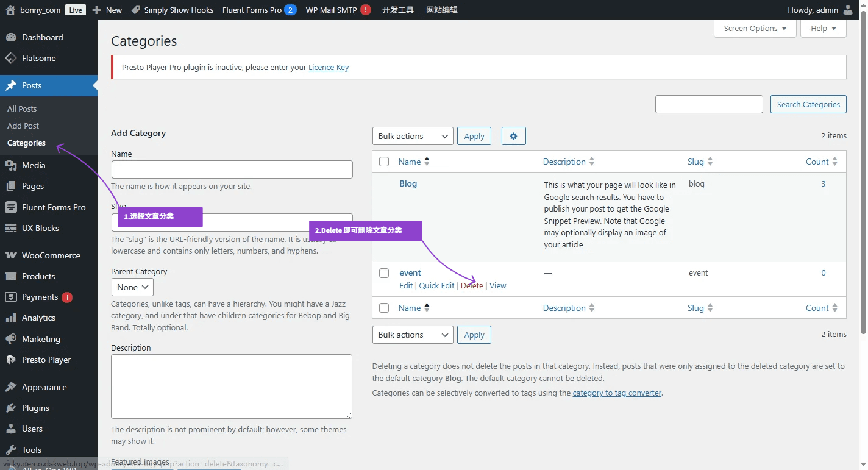Click the category Name input field
The height and width of the screenshot is (470, 868).
pos(232,169)
